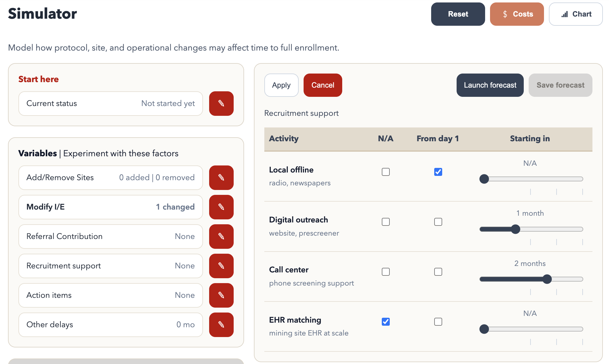Click the From day 1 column header
This screenshot has height=364, width=609.
[438, 138]
